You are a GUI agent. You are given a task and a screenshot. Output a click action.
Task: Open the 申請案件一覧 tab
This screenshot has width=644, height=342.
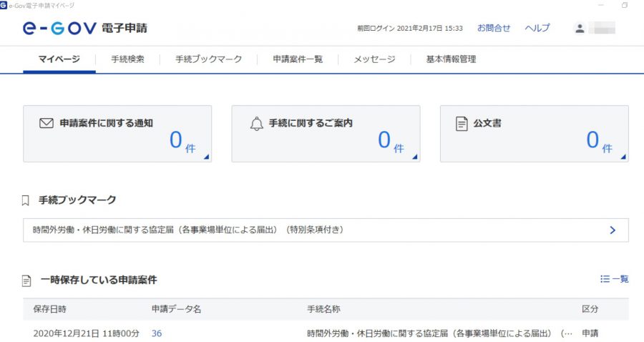click(298, 59)
